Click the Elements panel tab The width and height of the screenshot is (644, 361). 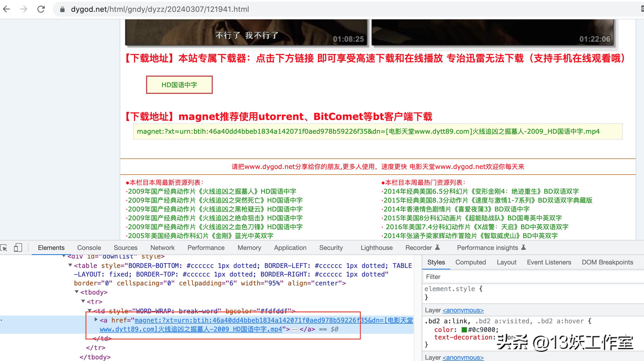tap(52, 247)
